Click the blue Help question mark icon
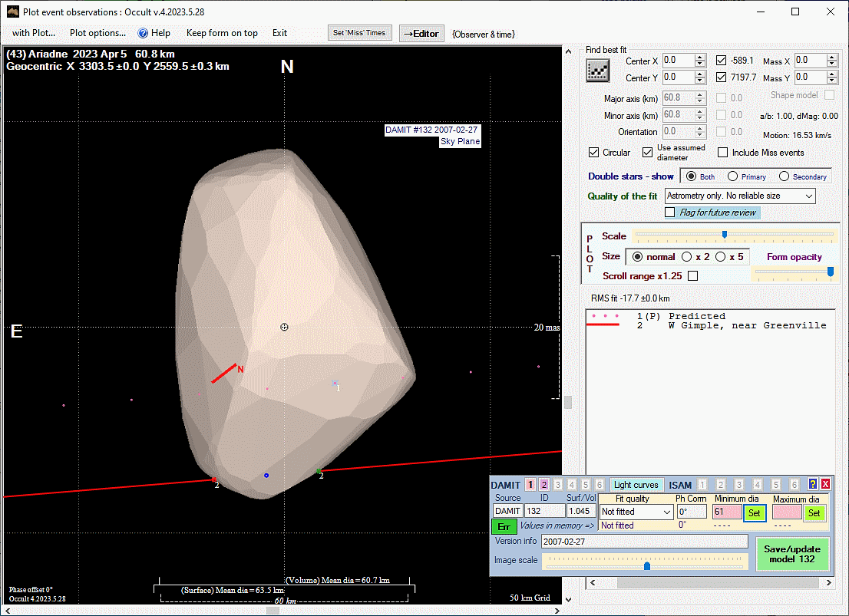Screen dimensions: 849x616 (143, 33)
